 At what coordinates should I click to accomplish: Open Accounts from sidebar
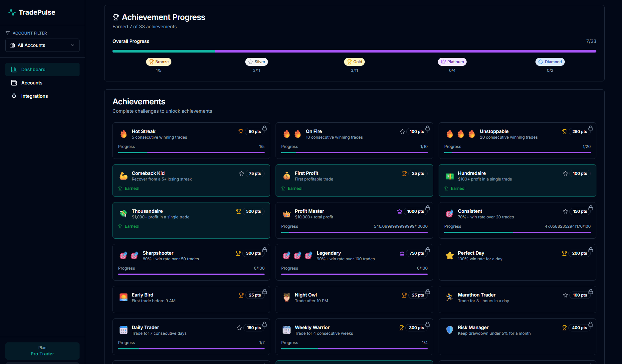pos(32,83)
